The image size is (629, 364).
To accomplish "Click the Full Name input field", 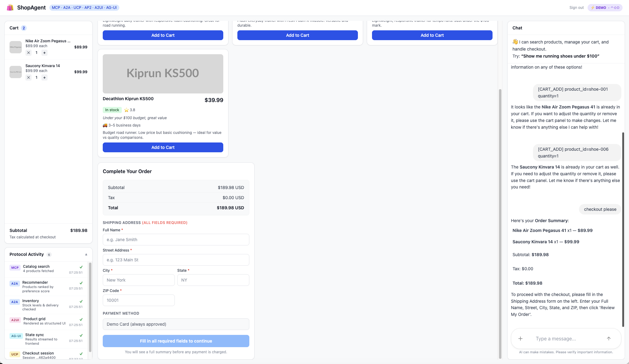I will pyautogui.click(x=176, y=240).
